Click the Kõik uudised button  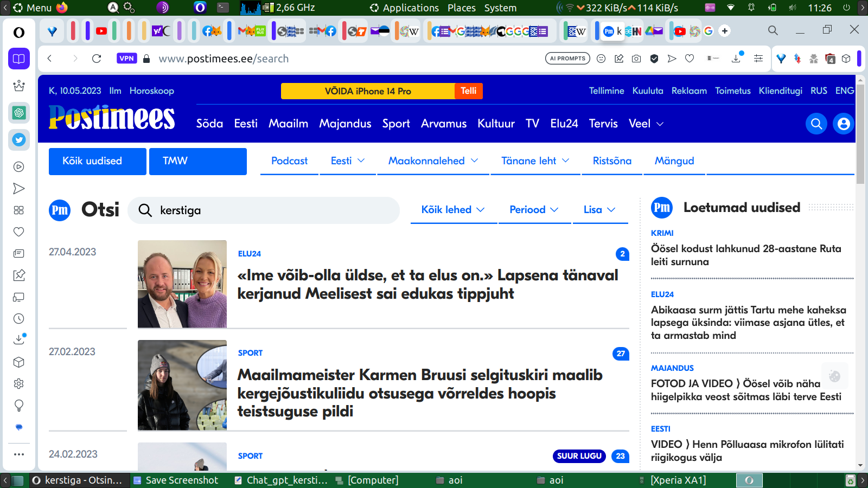[98, 162]
